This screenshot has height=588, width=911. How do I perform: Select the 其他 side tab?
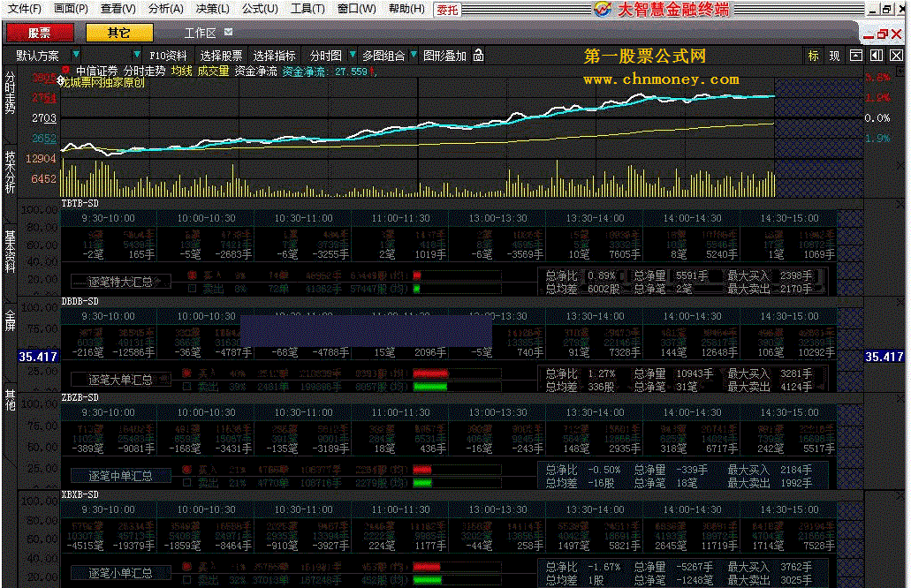10,400
